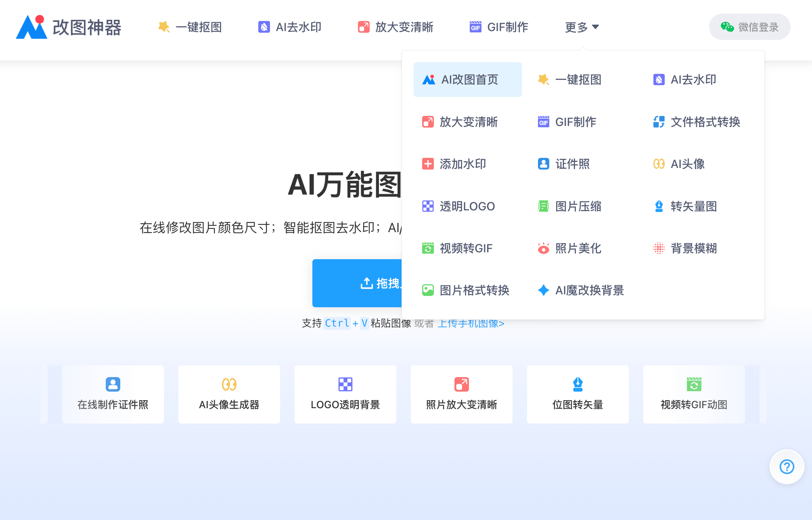812x520 pixels.
Task: Select the AI去水印 watermark removal icon
Action: 659,80
